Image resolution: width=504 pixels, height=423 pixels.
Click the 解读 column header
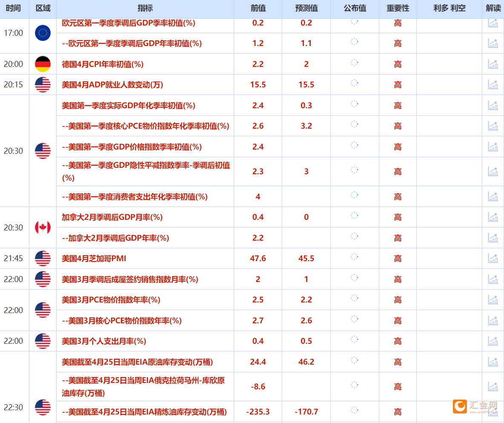point(493,8)
